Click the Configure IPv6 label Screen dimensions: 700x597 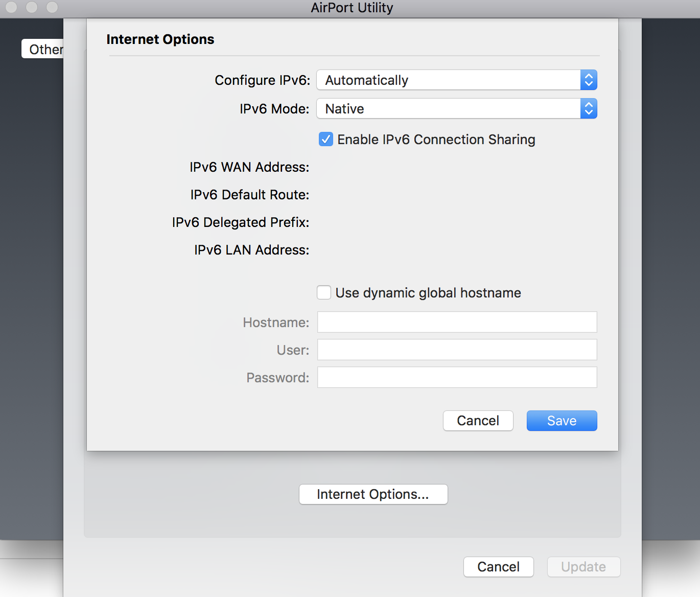[263, 80]
